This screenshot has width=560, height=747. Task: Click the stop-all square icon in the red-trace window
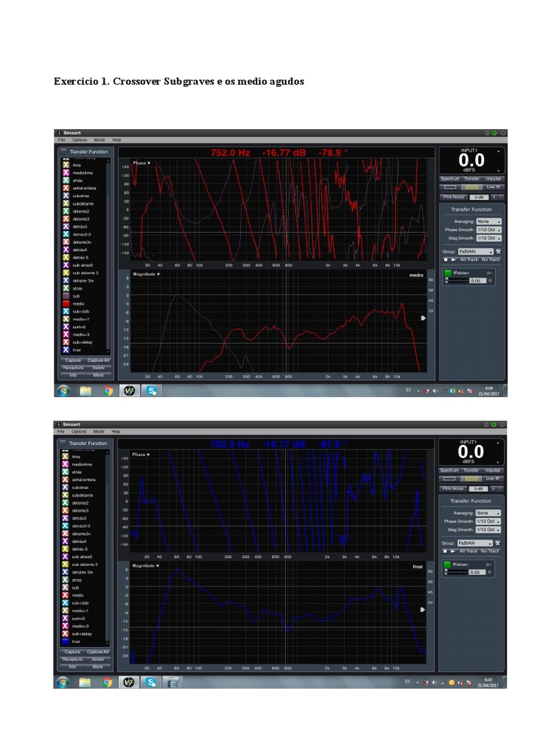click(445, 260)
